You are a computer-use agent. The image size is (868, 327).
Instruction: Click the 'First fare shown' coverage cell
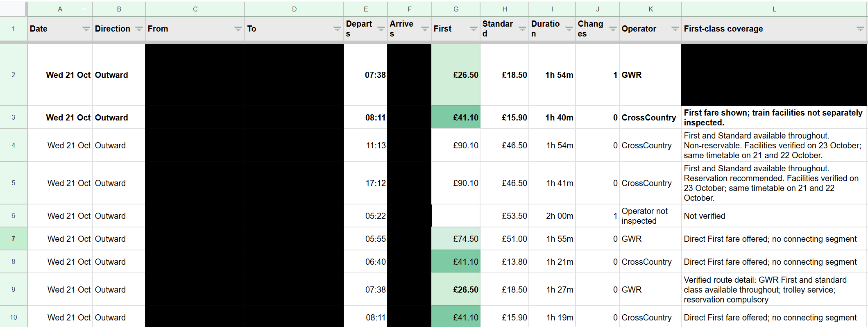[774, 117]
